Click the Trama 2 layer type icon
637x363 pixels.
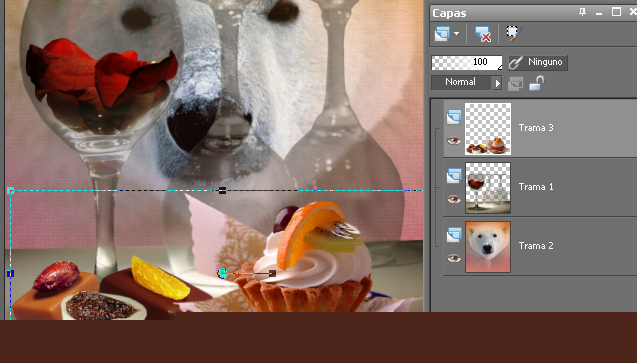pyautogui.click(x=454, y=235)
